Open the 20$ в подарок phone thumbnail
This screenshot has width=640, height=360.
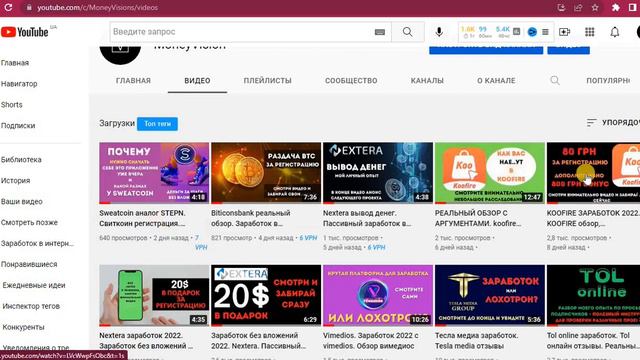154,295
